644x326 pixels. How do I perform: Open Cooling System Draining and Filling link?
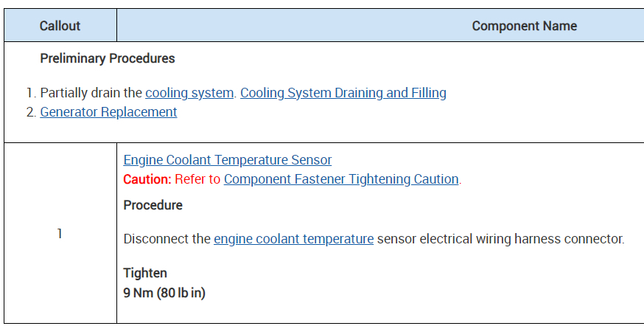click(x=343, y=93)
